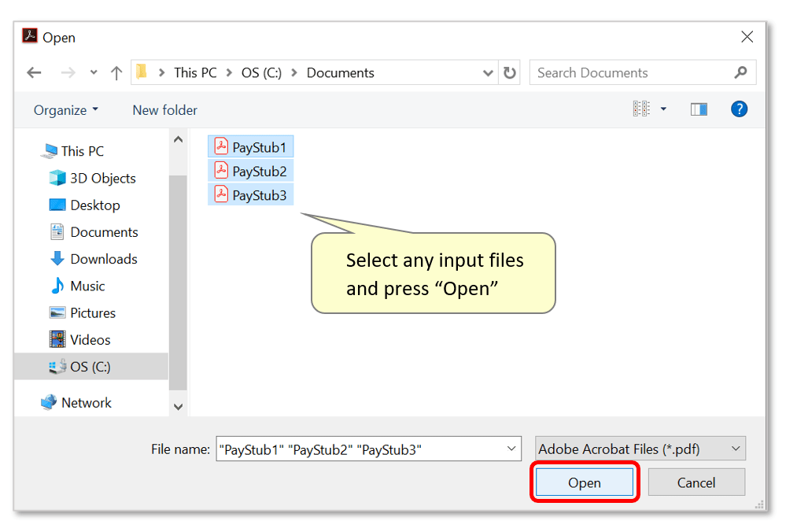Create a New folder
Viewport: 786px width, 532px height.
pos(165,110)
